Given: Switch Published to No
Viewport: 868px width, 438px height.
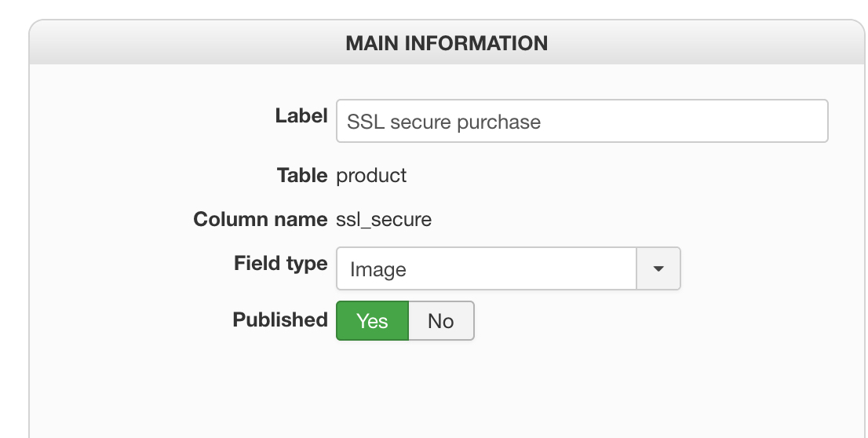Looking at the screenshot, I should [x=440, y=321].
